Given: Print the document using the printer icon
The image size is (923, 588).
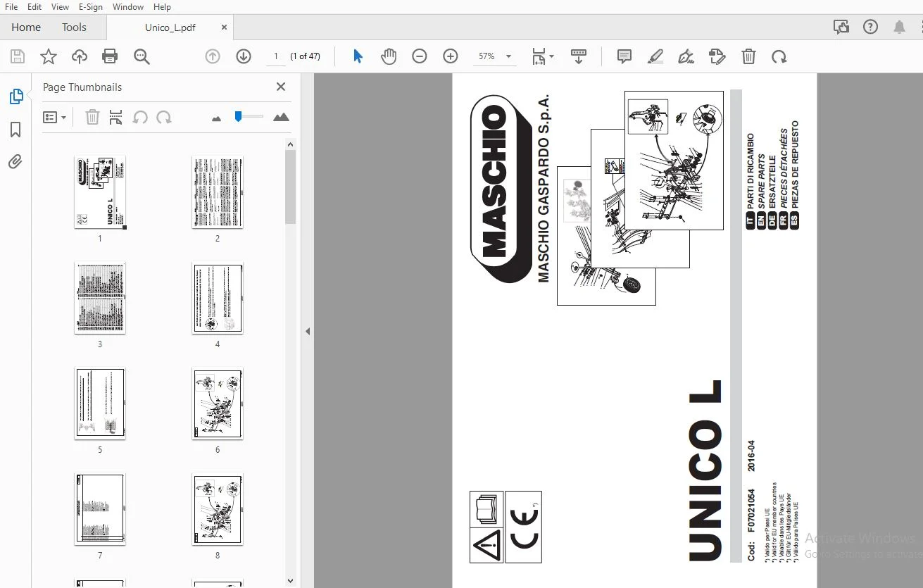Looking at the screenshot, I should 110,56.
